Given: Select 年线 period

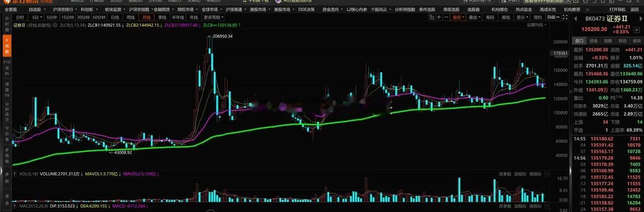Looking at the screenshot, I should click(194, 17).
